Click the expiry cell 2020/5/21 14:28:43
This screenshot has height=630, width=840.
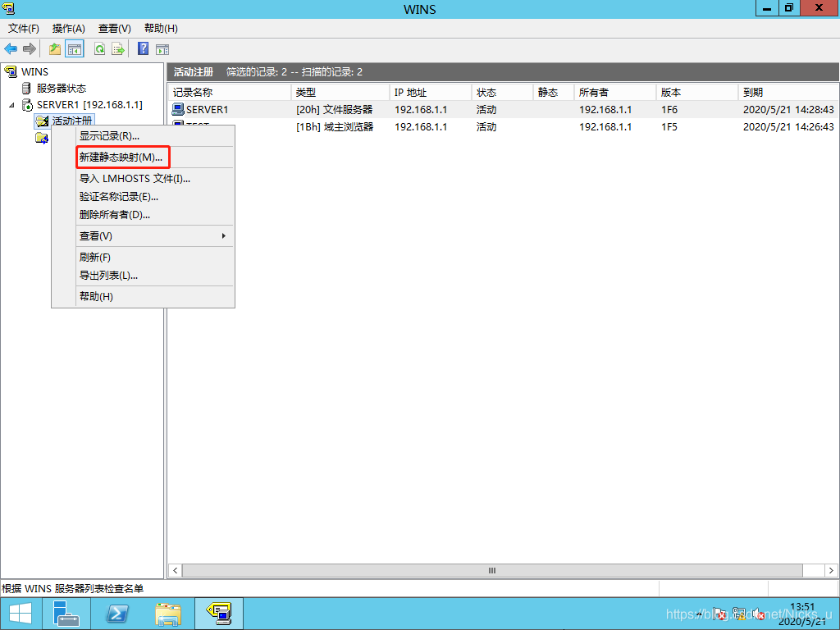pyautogui.click(x=788, y=110)
